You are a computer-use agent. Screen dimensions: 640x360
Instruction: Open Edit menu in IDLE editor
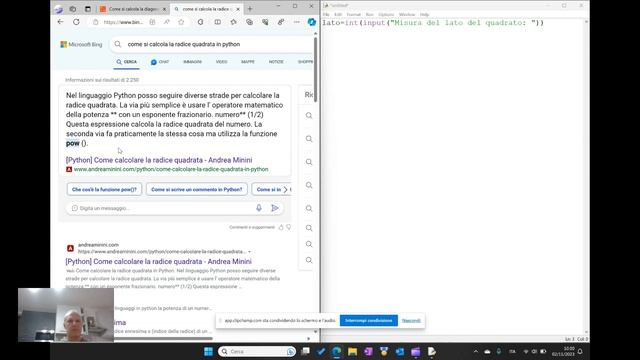coord(338,14)
